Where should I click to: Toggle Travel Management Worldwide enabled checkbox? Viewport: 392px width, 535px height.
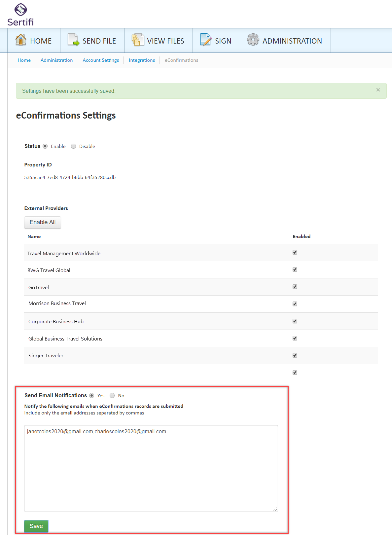point(295,252)
